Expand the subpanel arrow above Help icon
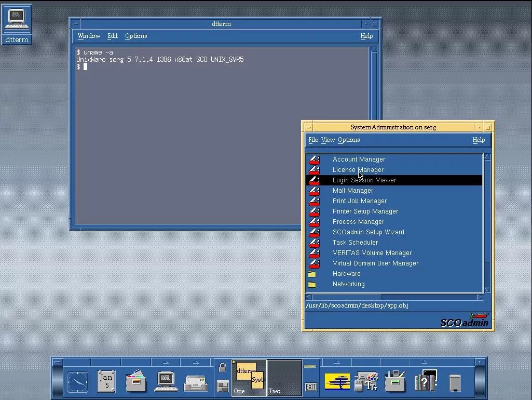 pyautogui.click(x=424, y=362)
